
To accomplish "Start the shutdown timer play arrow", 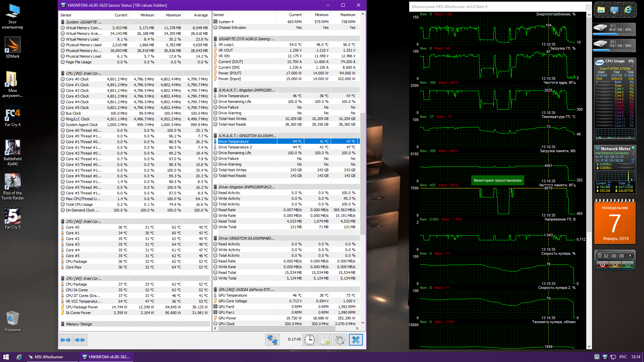I will click(630, 256).
